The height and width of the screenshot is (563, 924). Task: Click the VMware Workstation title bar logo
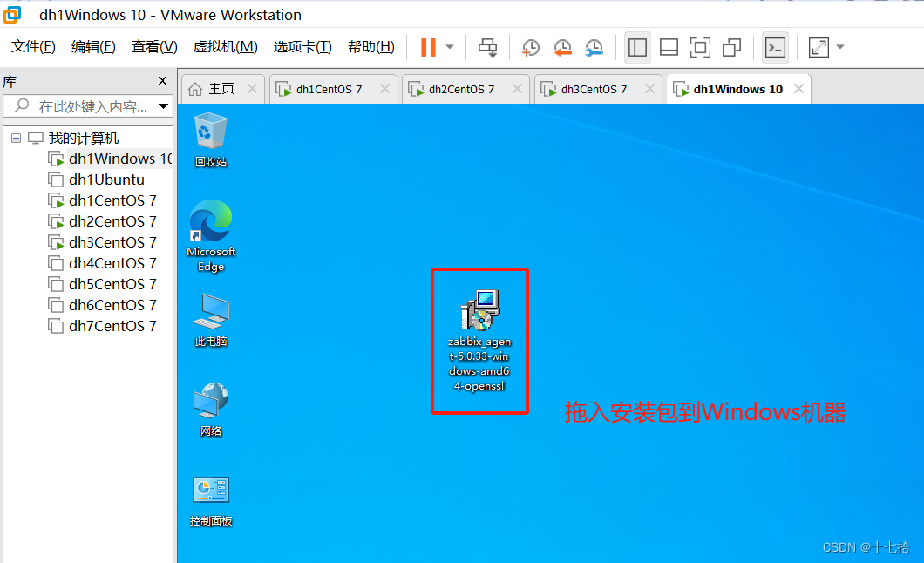click(x=12, y=14)
